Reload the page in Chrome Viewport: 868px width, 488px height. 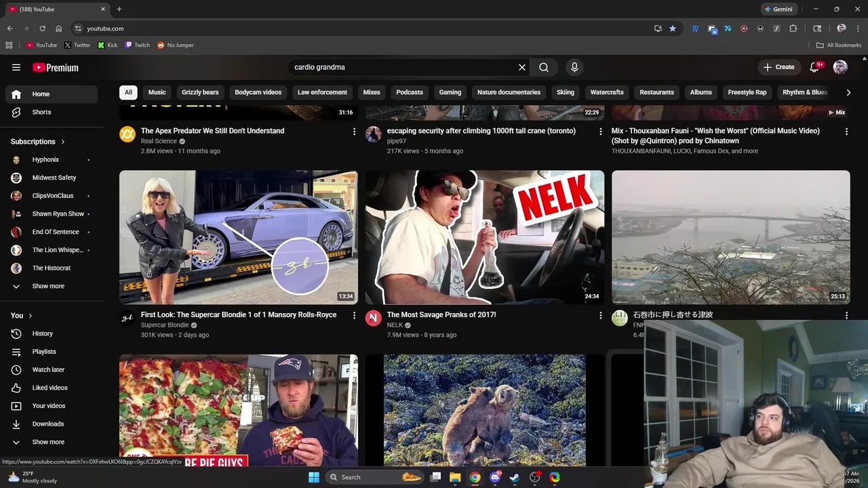42,28
